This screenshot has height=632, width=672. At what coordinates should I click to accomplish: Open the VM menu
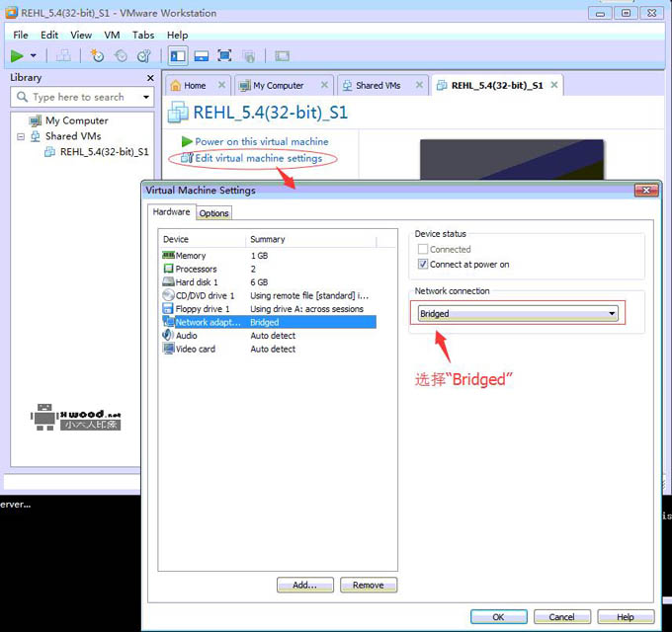[x=112, y=36]
